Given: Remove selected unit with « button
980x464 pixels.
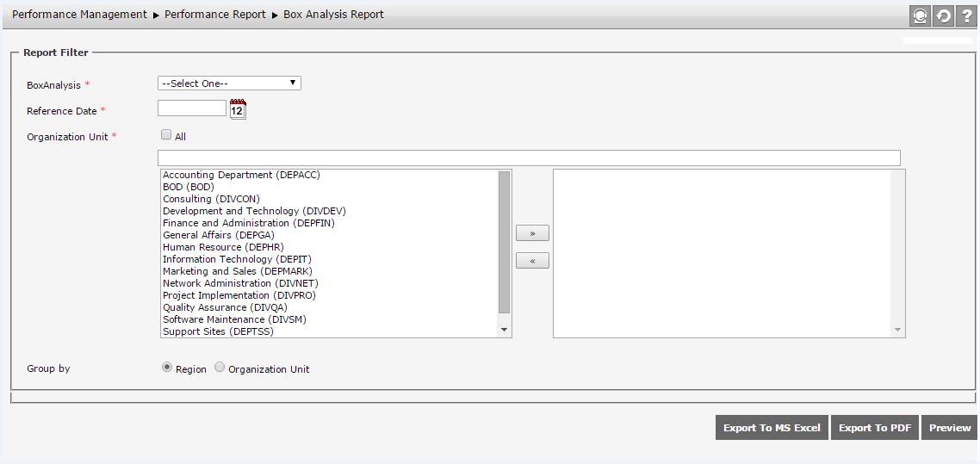Looking at the screenshot, I should [x=532, y=261].
